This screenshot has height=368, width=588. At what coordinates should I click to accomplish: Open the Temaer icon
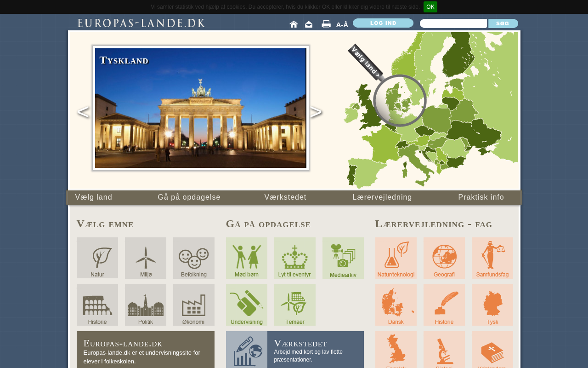[295, 305]
